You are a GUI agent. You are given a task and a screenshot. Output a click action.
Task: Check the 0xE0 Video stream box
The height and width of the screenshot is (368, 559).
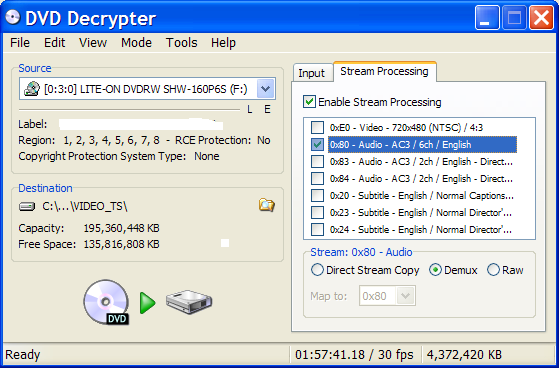317,128
